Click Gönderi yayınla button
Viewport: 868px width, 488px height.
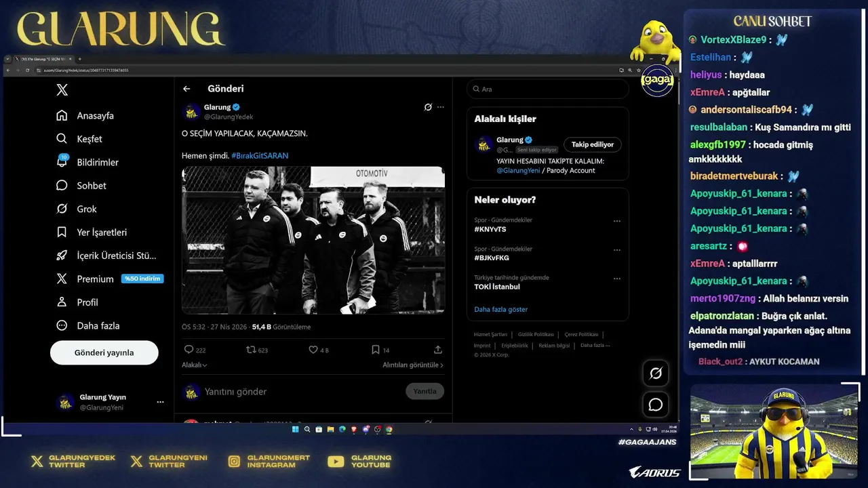click(104, 352)
